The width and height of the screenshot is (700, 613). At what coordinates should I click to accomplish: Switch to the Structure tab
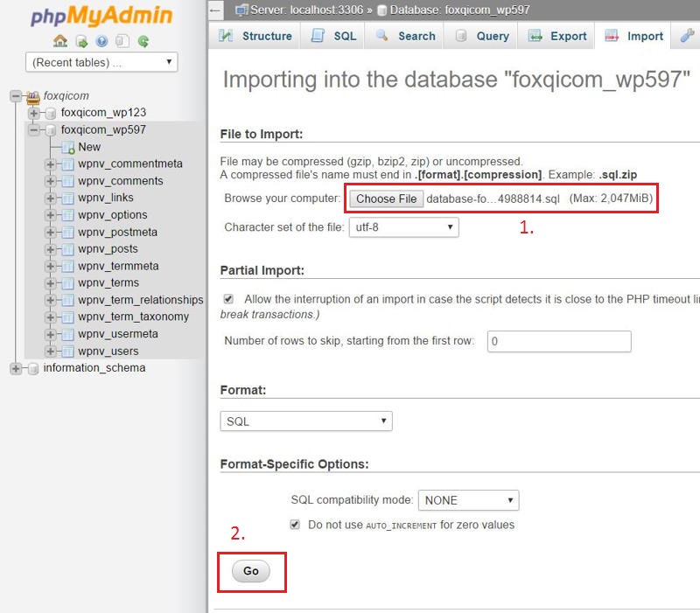(x=265, y=36)
